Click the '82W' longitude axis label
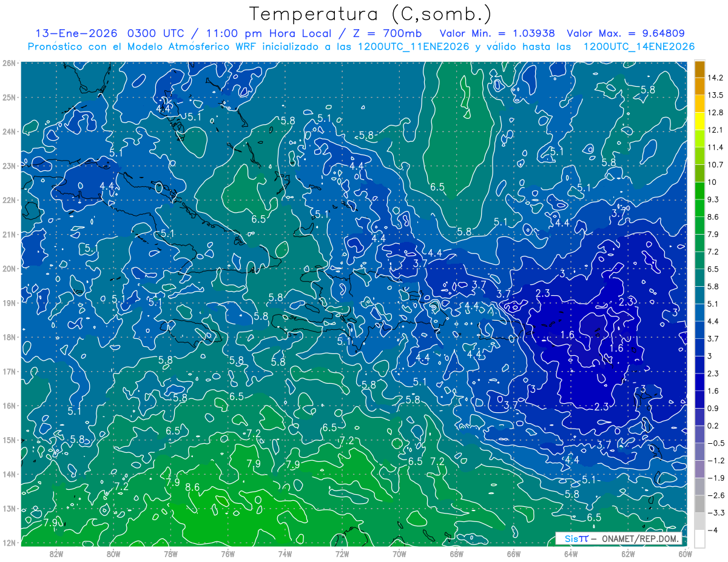728x562 pixels. pyautogui.click(x=56, y=554)
